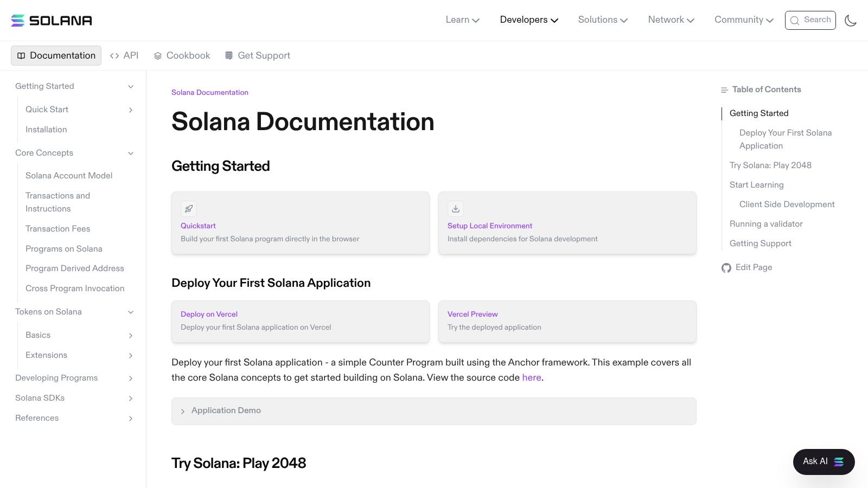
Task: Click the 'here' source code link
Action: pyautogui.click(x=532, y=377)
